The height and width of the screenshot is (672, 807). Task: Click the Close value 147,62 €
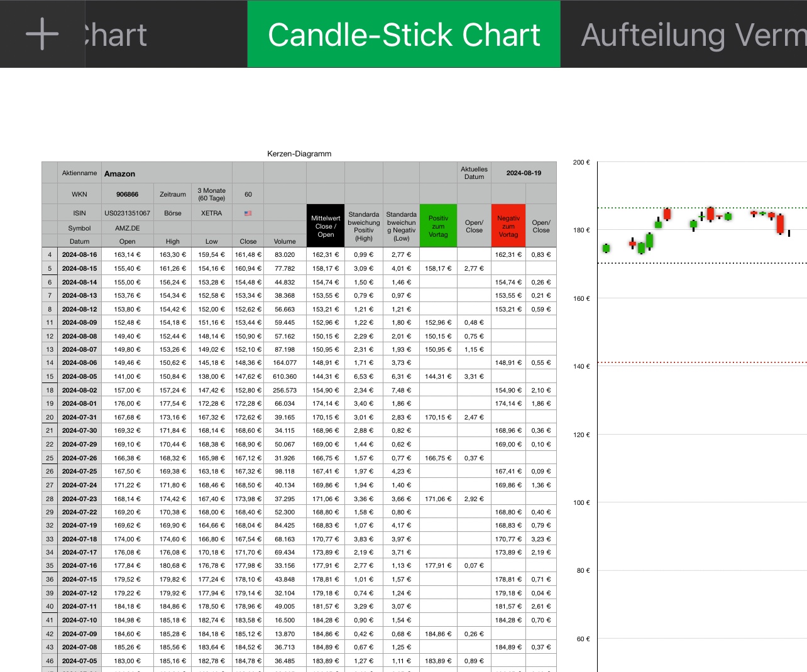pyautogui.click(x=248, y=377)
